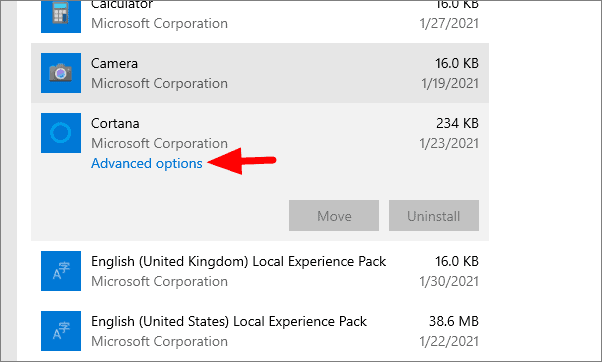The width and height of the screenshot is (602, 362).
Task: Click Microsoft Corporation under Camera
Action: point(159,84)
